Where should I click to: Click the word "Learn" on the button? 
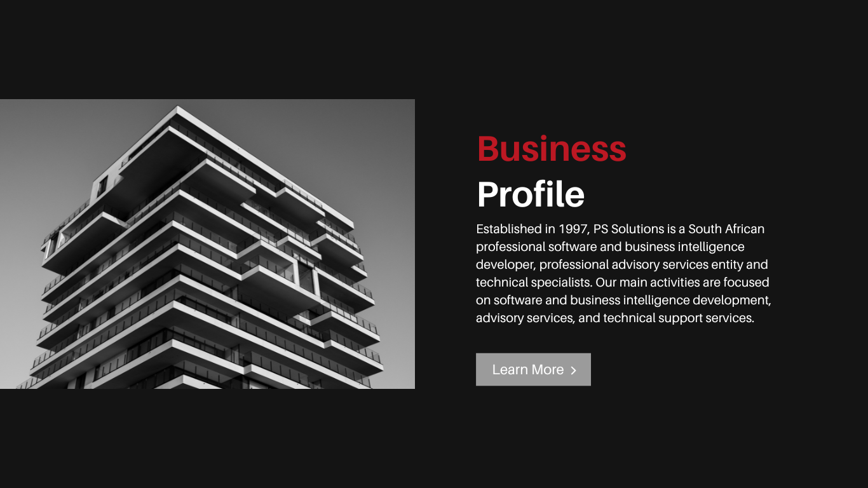coord(510,370)
